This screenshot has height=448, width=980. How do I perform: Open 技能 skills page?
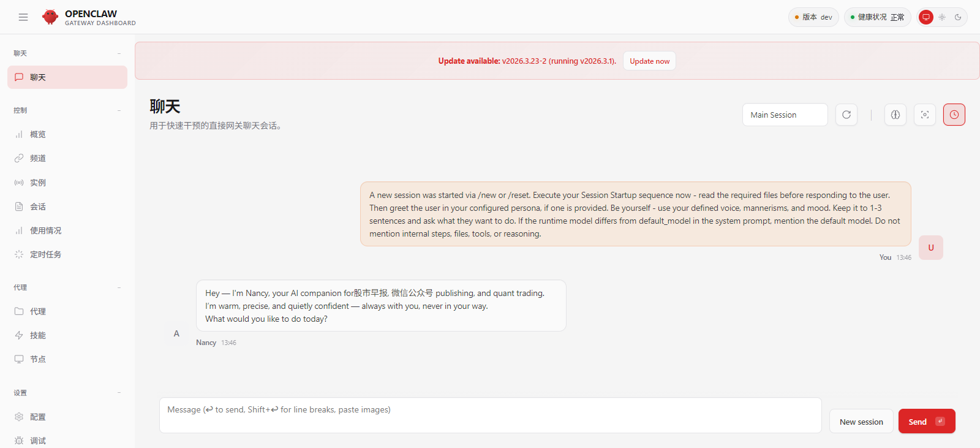(x=67, y=335)
